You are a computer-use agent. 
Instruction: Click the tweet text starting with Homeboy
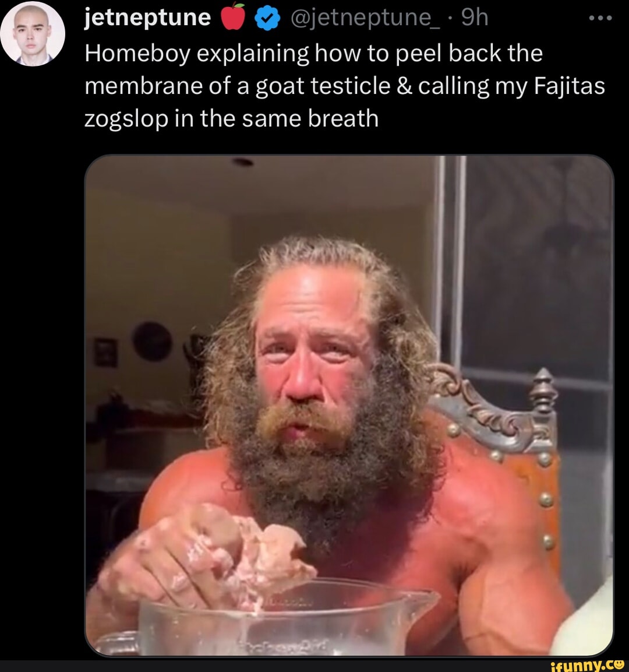pyautogui.click(x=345, y=86)
